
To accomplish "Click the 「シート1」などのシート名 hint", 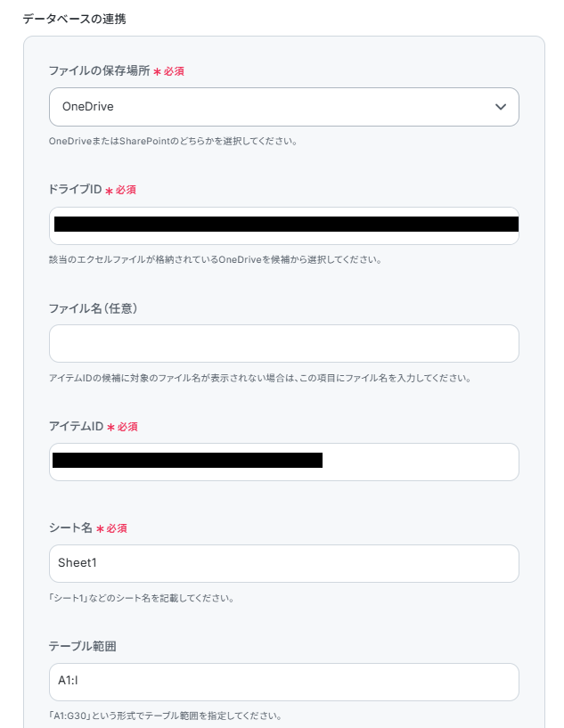I will point(142,598).
